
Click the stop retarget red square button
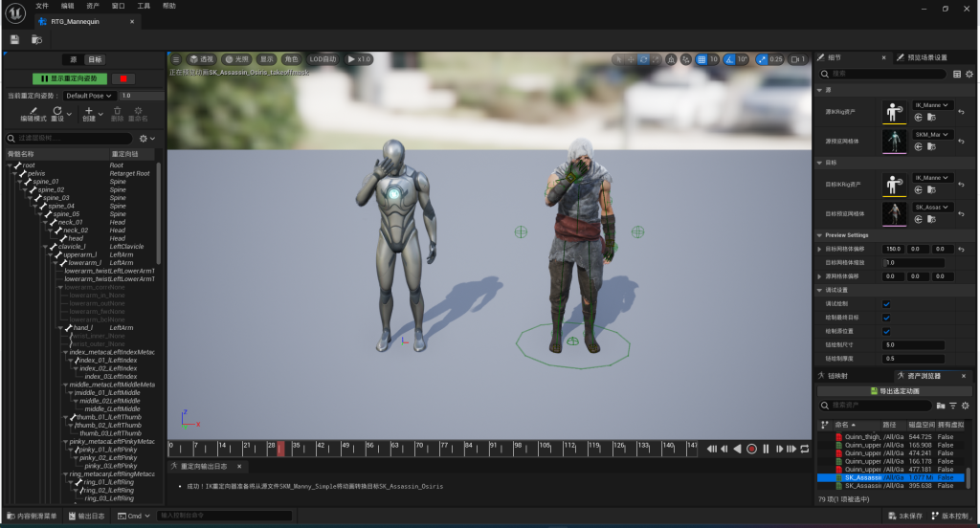coord(123,78)
